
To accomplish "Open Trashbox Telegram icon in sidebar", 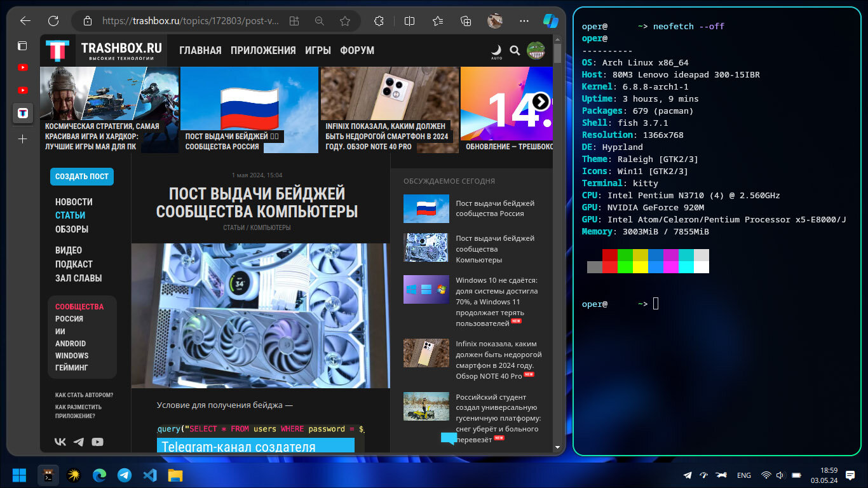I will coord(79,442).
